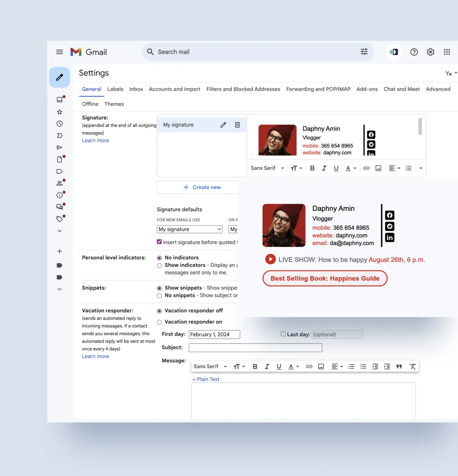Open the Settings gear icon

(430, 52)
